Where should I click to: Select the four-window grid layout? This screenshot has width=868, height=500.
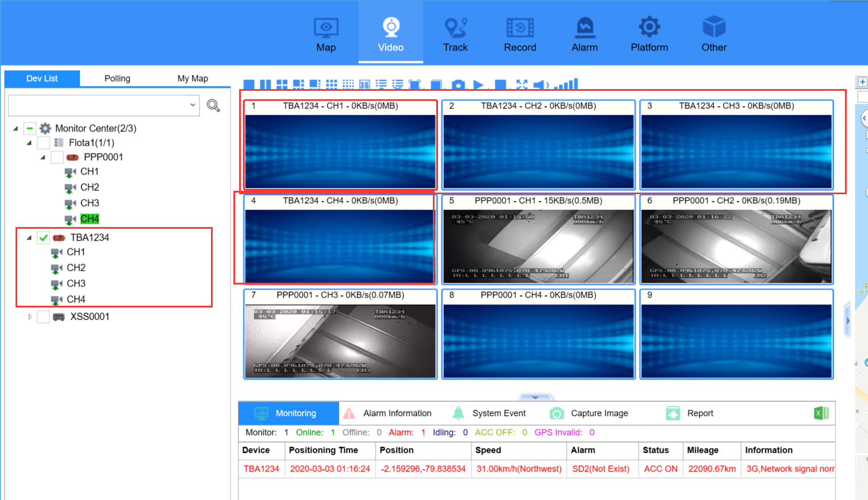click(x=282, y=84)
